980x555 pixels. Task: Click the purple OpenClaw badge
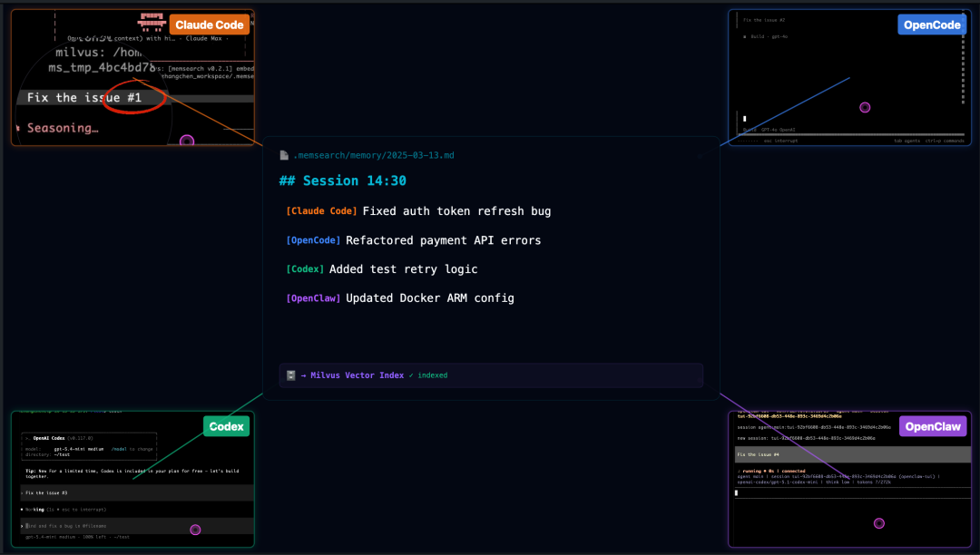coord(933,426)
